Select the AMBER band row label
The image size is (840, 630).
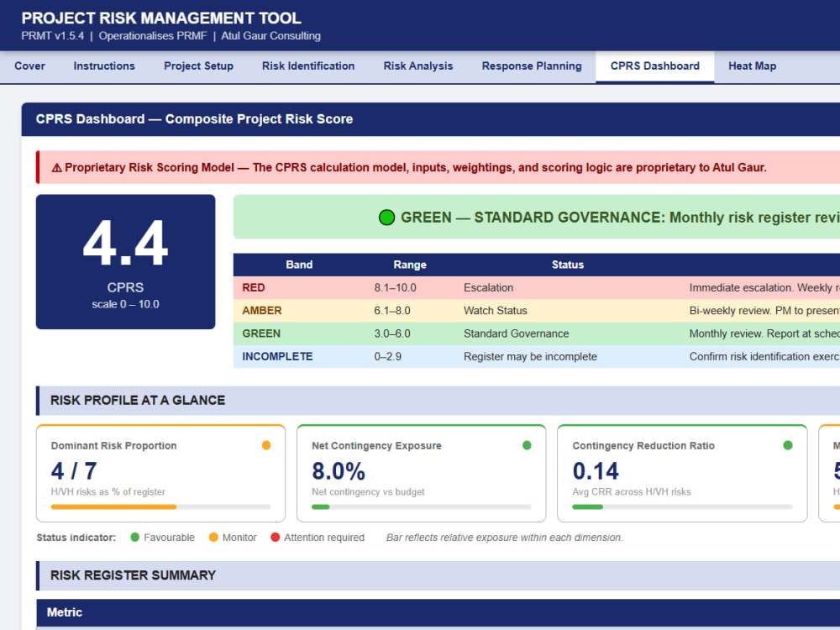pos(262,311)
